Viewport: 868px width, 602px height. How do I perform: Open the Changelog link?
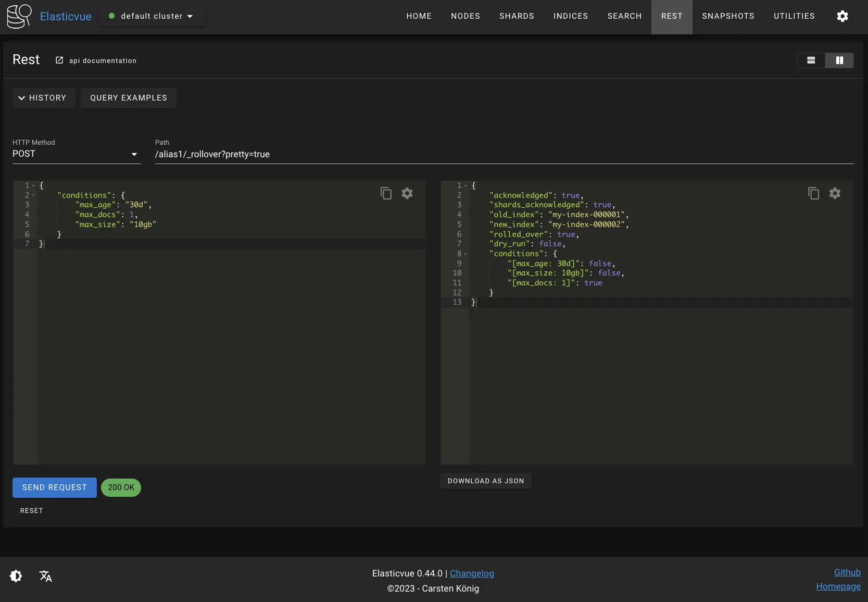[x=472, y=573]
